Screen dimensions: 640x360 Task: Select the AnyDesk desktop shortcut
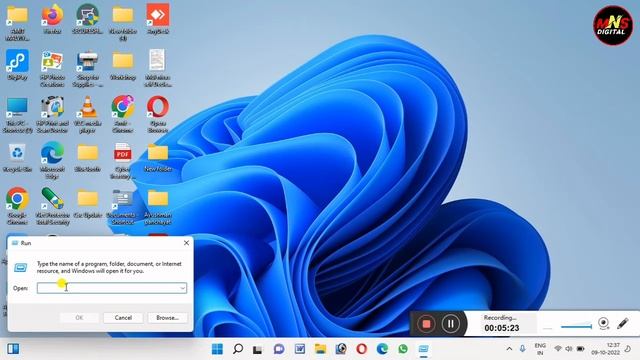(x=158, y=20)
